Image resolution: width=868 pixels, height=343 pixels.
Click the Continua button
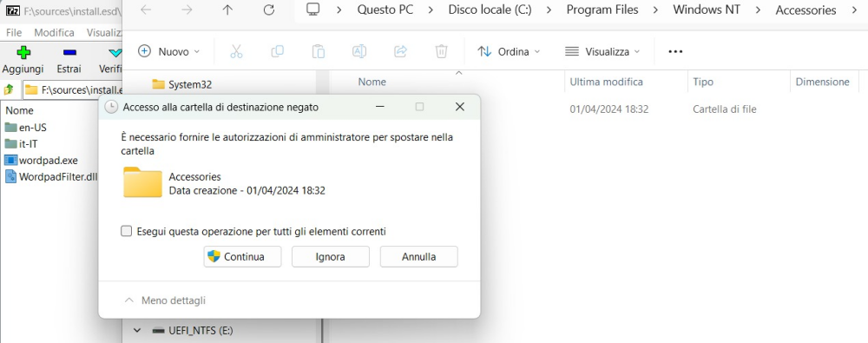pos(242,256)
